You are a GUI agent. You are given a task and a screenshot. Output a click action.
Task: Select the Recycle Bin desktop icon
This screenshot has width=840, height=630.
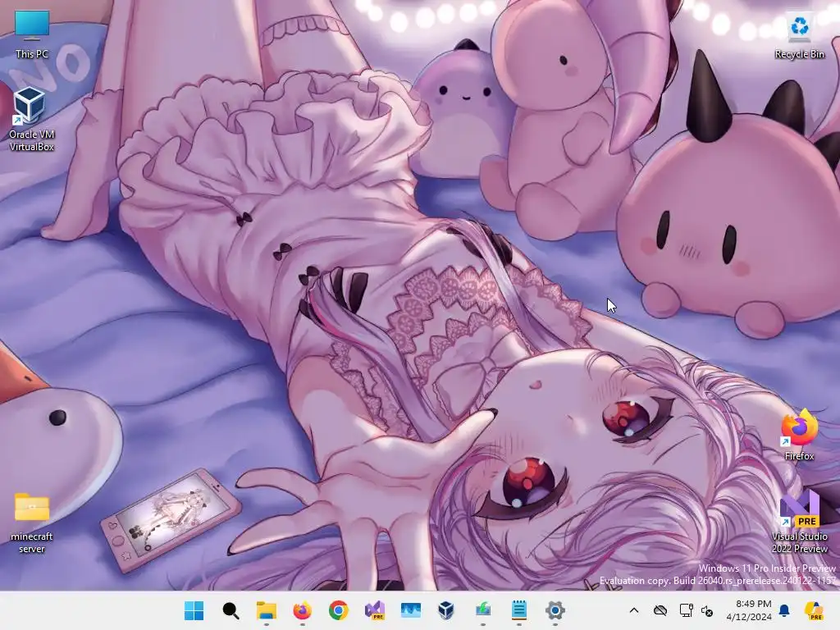(x=799, y=35)
